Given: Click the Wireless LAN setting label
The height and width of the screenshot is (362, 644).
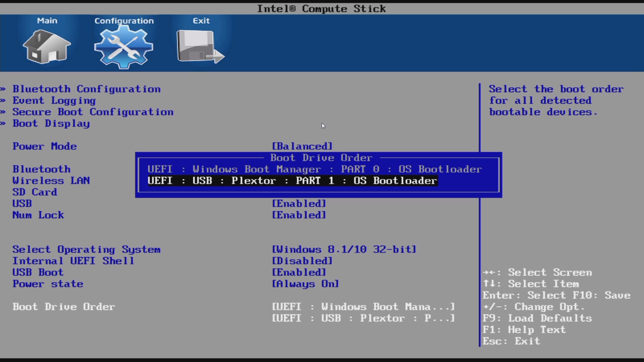Looking at the screenshot, I should 51,181.
